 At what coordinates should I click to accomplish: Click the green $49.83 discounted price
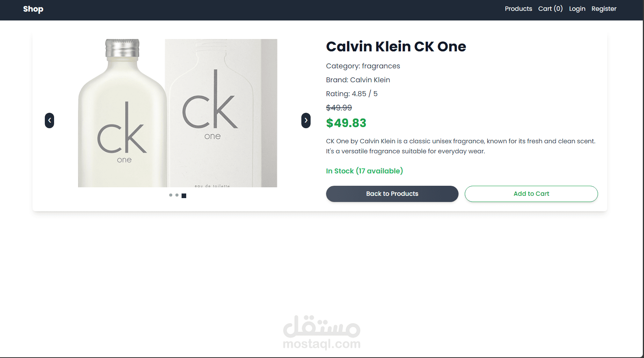click(346, 123)
